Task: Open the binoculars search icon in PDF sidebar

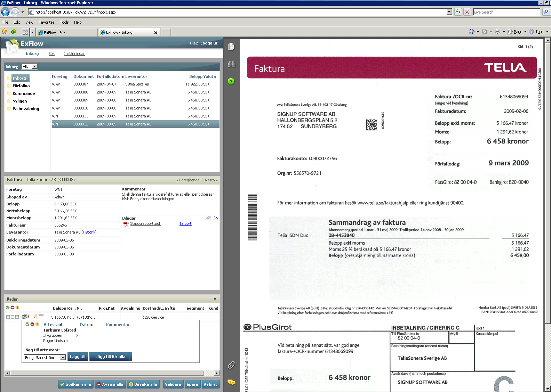Action: coord(231,64)
